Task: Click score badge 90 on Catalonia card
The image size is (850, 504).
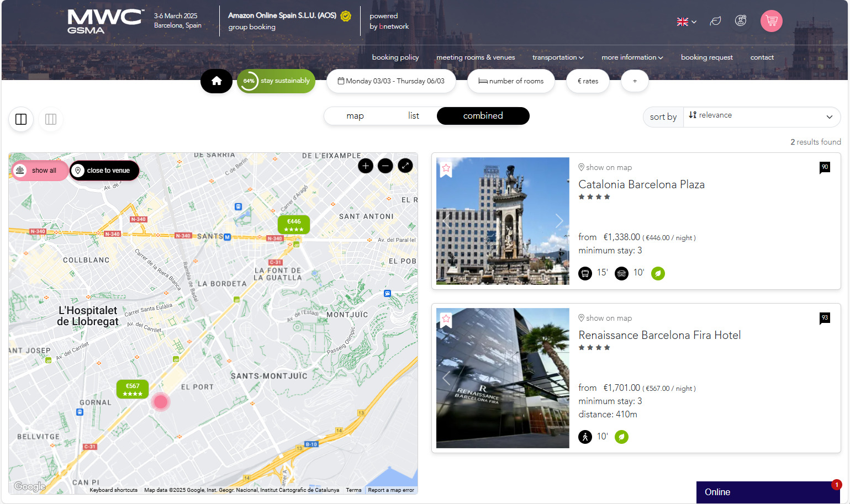Action: [825, 167]
